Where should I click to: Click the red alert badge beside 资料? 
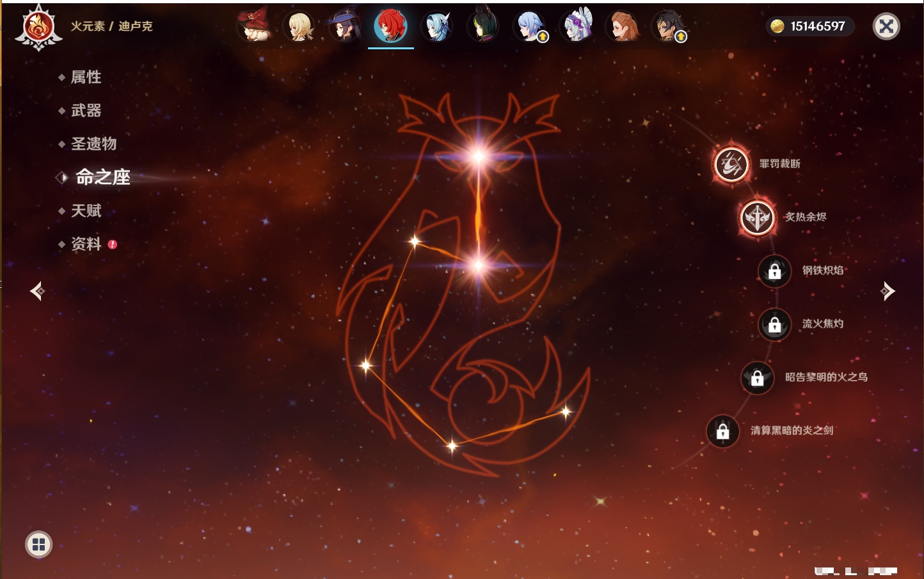click(113, 244)
